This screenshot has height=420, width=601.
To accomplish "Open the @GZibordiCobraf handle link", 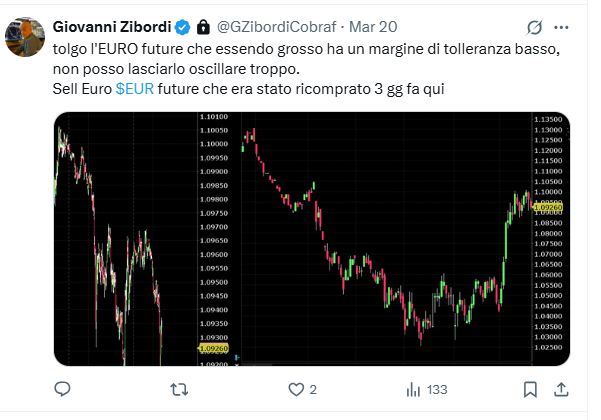I will coord(276,27).
